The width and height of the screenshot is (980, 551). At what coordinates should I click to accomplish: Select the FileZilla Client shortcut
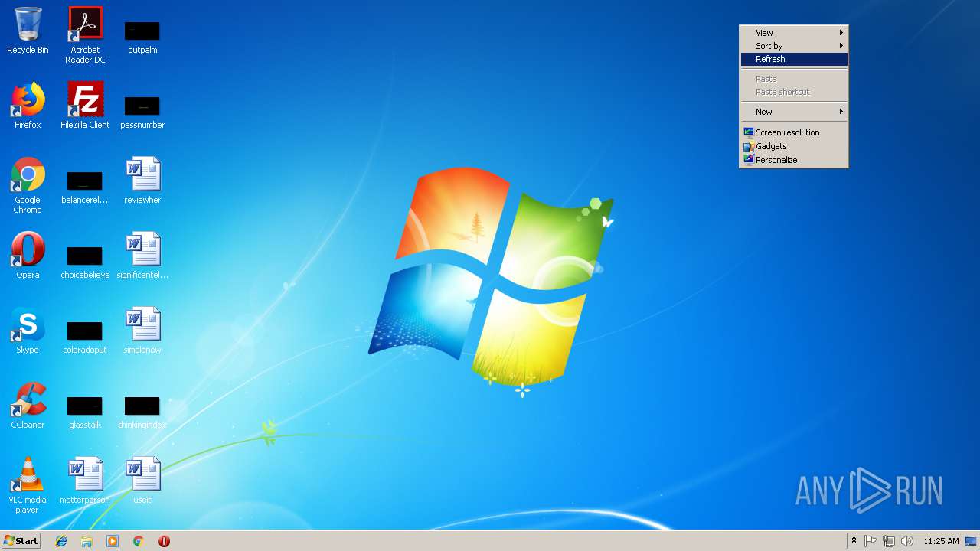[85, 106]
